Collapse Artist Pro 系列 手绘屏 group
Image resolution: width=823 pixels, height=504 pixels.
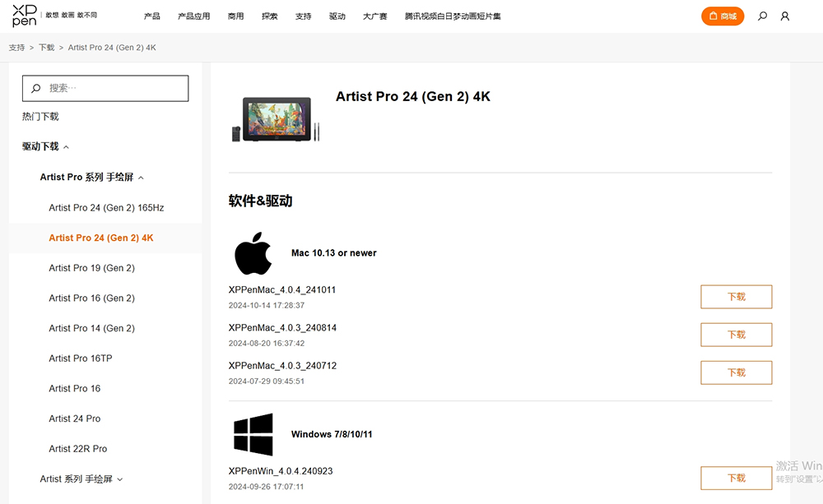[x=92, y=178]
